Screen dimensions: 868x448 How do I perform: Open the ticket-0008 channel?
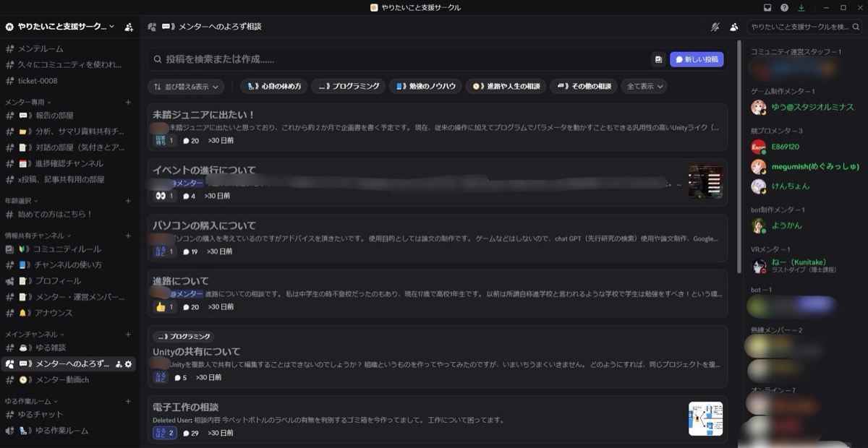[69, 81]
